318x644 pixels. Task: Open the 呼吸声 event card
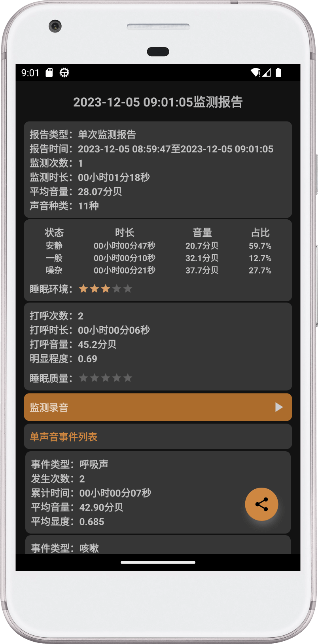point(158,492)
